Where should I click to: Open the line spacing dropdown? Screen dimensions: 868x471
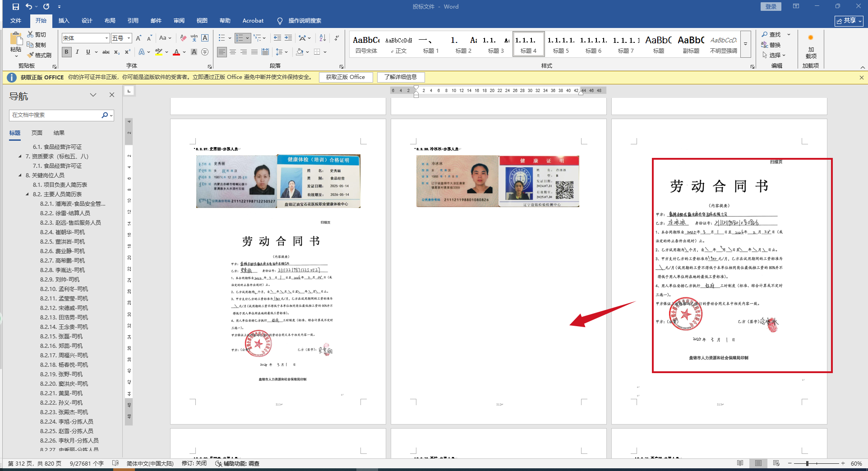click(282, 52)
